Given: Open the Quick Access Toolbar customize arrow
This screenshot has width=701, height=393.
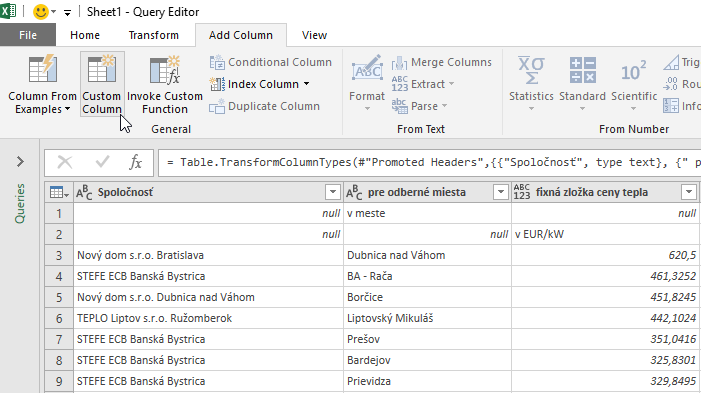Looking at the screenshot, I should [67, 13].
